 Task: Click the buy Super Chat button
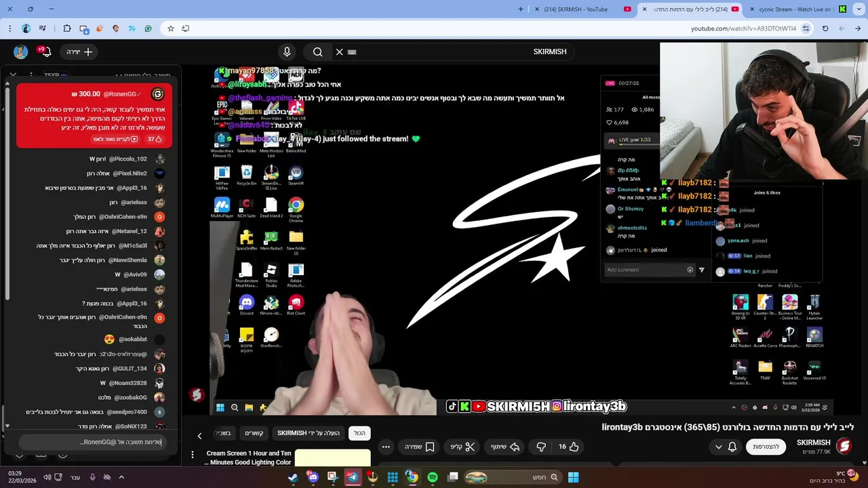pos(115,139)
